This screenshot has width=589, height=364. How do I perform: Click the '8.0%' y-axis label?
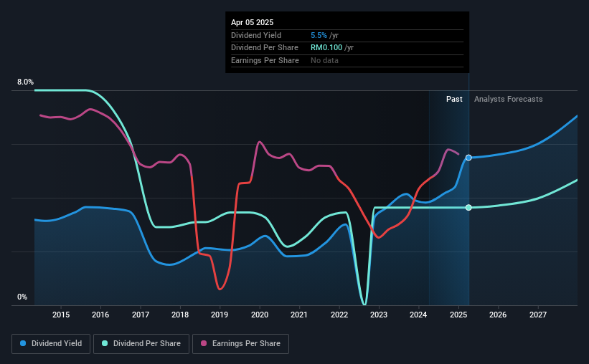tap(25, 82)
